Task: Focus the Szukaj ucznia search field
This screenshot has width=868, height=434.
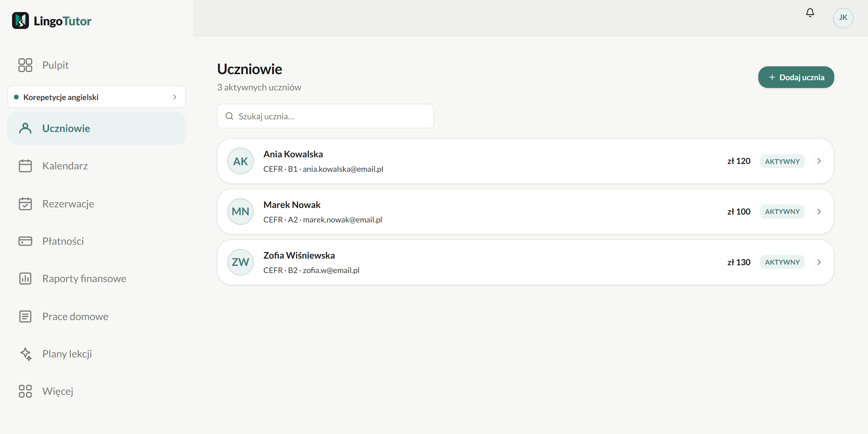Action: (325, 116)
